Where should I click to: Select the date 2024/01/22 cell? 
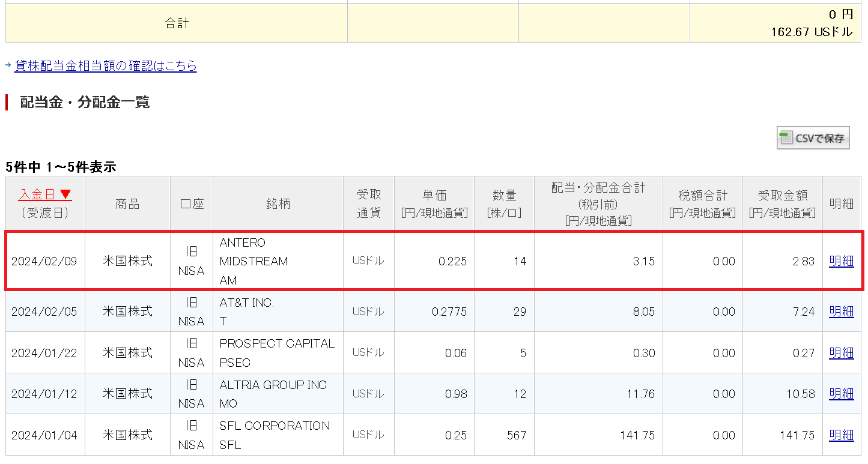point(45,353)
